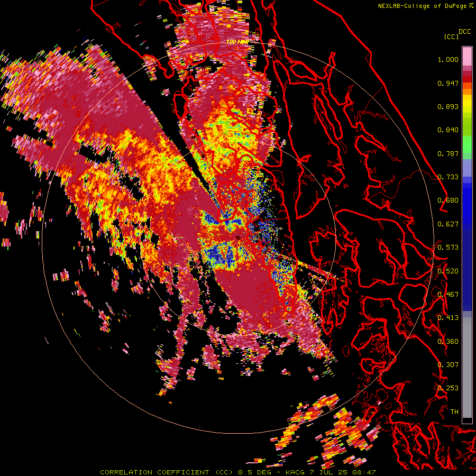
Task: Click the 0.467 scale value
Action: pos(448,295)
